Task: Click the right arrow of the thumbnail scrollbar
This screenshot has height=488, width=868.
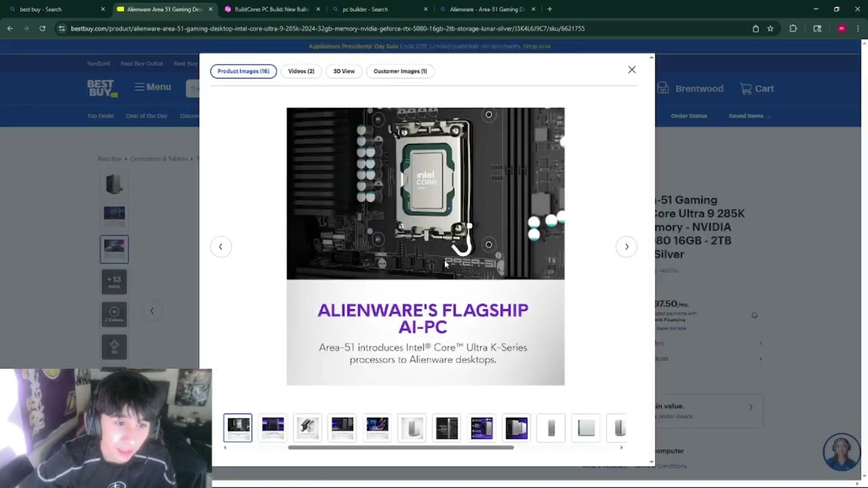Action: [x=621, y=447]
